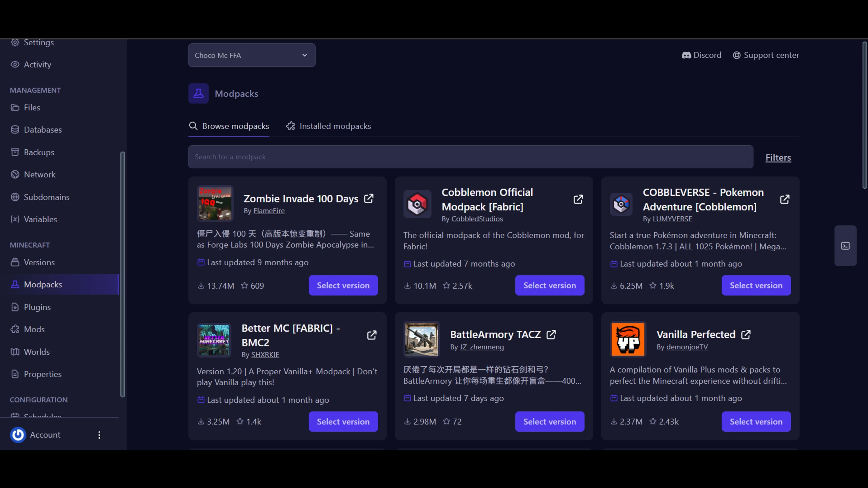Image resolution: width=868 pixels, height=488 pixels.
Task: Select version for COBBLEVERSE
Action: pos(756,285)
